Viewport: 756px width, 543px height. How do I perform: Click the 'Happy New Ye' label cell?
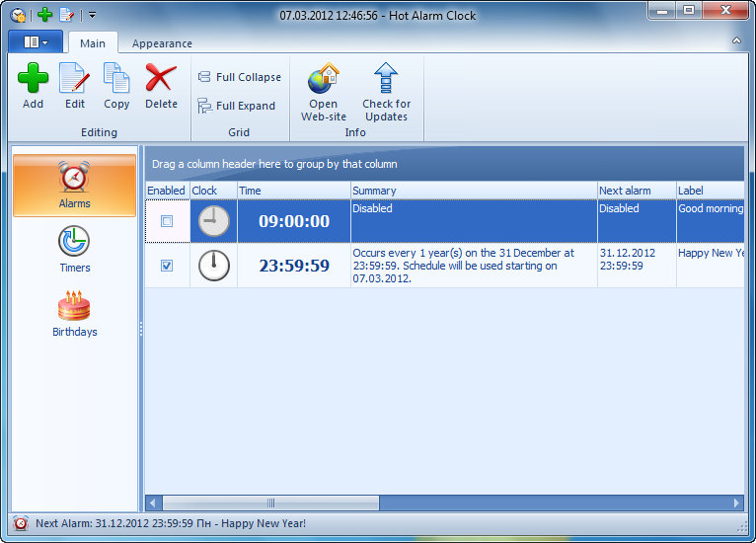(x=711, y=266)
